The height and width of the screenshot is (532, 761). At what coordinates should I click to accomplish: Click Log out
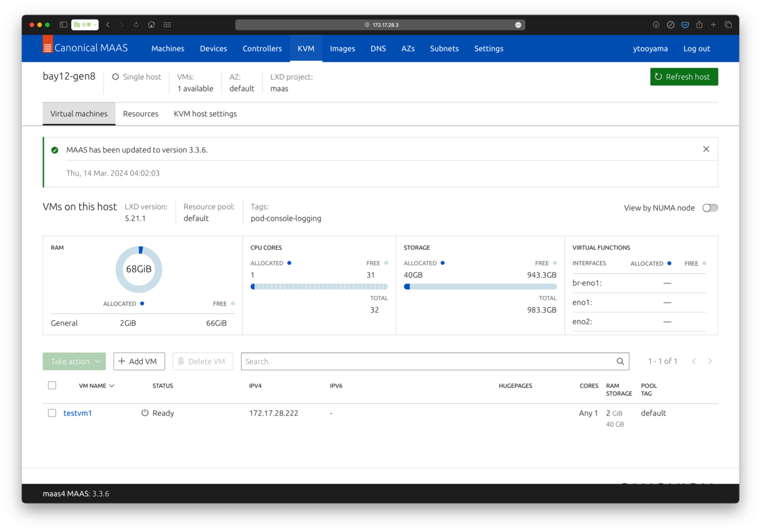point(696,48)
